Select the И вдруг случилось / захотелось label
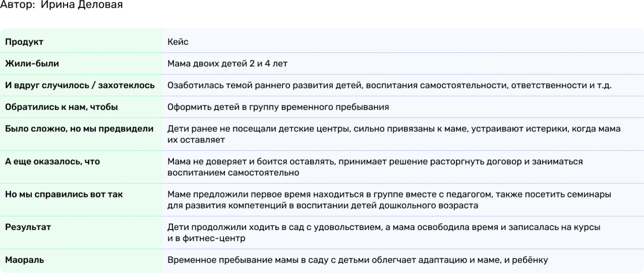This screenshot has width=644, height=273. tap(80, 85)
